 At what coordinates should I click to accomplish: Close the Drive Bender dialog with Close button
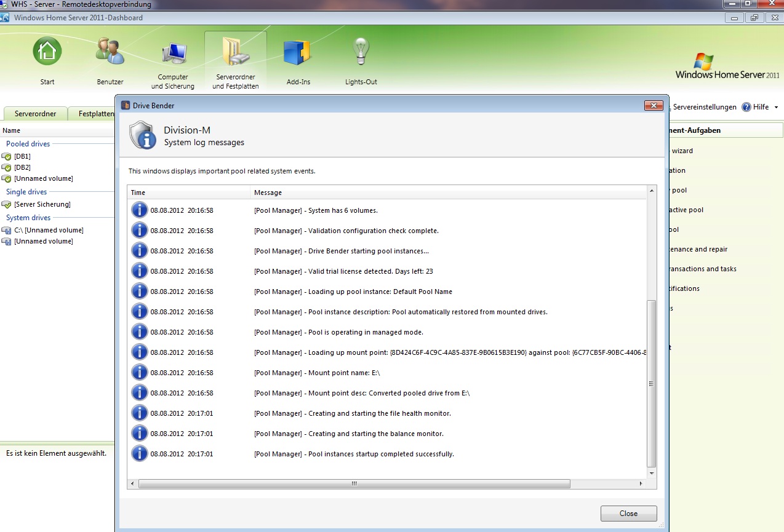629,514
